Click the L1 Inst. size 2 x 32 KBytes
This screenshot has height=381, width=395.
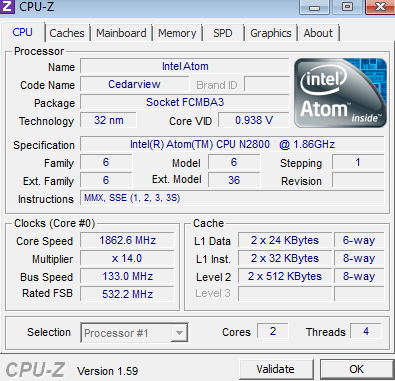[285, 258]
